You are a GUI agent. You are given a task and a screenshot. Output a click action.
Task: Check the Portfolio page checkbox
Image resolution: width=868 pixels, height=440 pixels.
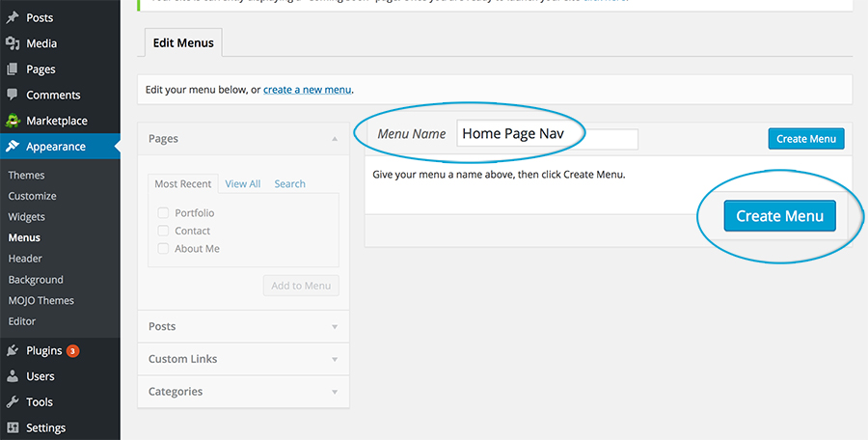click(x=163, y=213)
